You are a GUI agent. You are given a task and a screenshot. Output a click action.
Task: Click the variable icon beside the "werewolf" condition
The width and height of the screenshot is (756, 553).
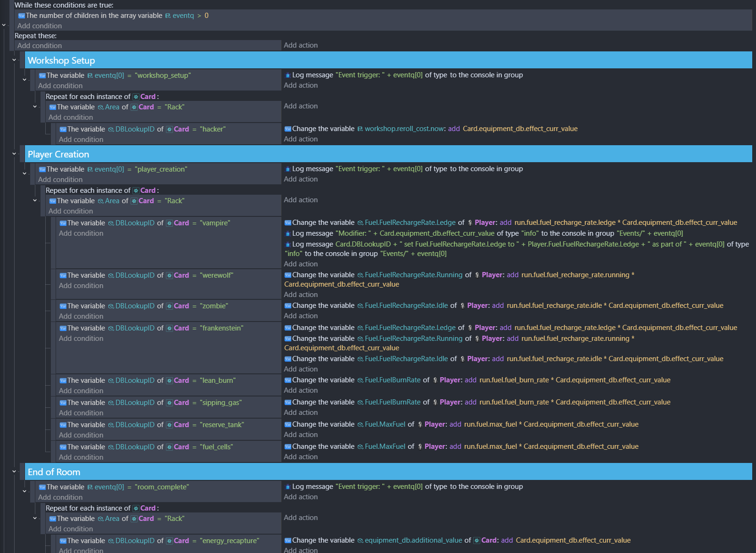(63, 275)
